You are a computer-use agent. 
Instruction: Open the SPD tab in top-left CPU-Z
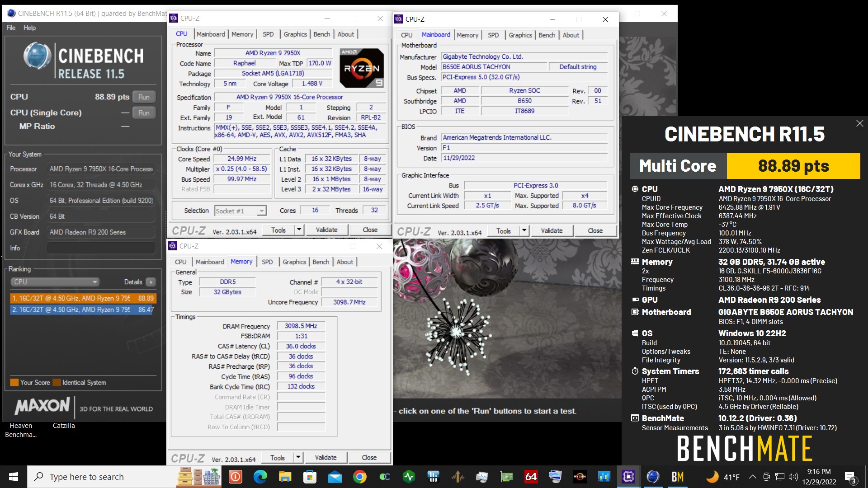(268, 34)
